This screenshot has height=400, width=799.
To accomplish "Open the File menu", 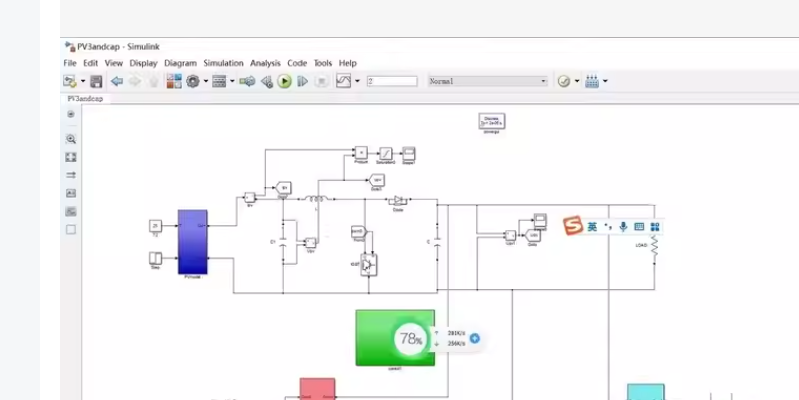I will [x=70, y=63].
